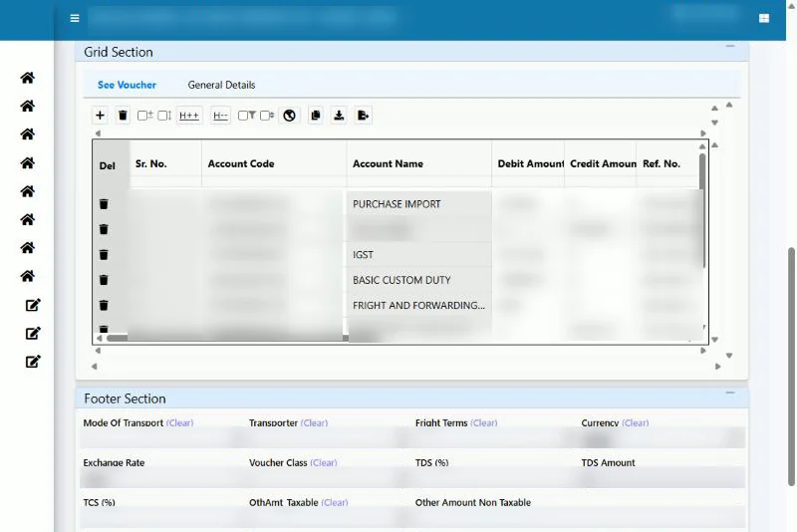Delete the FRIGHT AND FORWARDING row
797x532 pixels.
104,306
